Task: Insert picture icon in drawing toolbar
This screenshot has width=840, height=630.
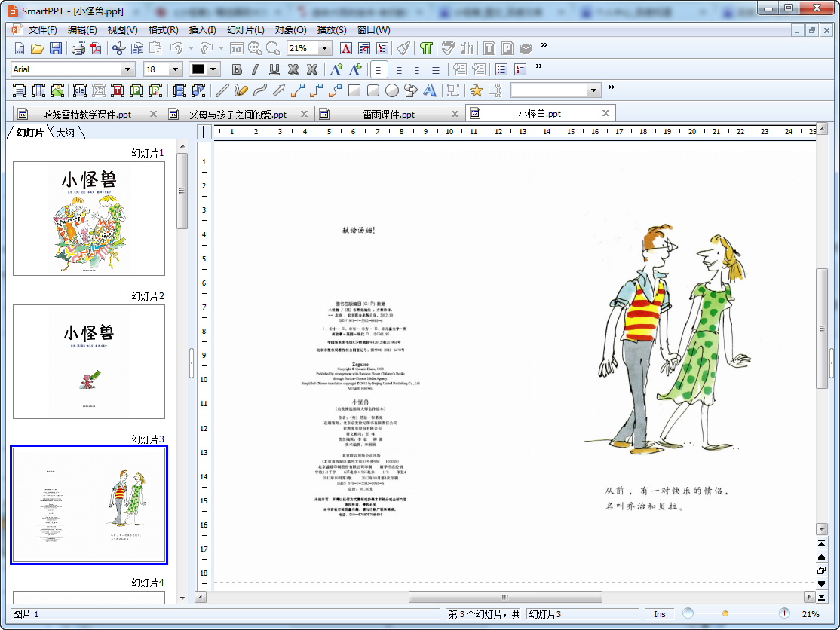Action: click(x=57, y=90)
